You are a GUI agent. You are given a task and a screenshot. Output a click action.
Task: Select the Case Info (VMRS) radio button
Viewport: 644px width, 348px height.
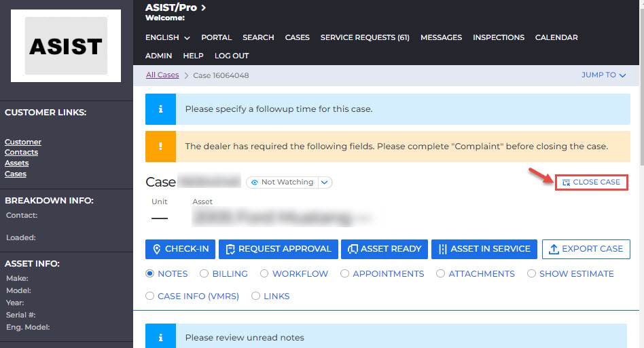150,296
